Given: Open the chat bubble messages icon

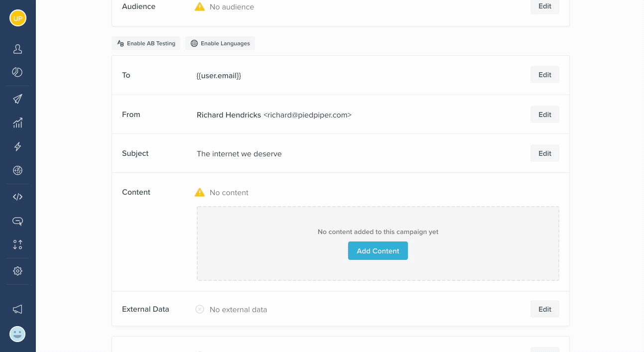Looking at the screenshot, I should [17, 221].
